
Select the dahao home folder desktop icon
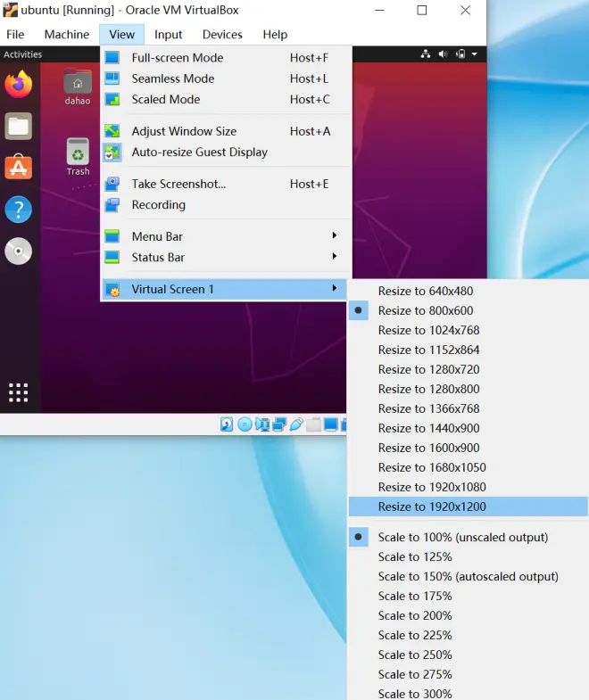(78, 87)
